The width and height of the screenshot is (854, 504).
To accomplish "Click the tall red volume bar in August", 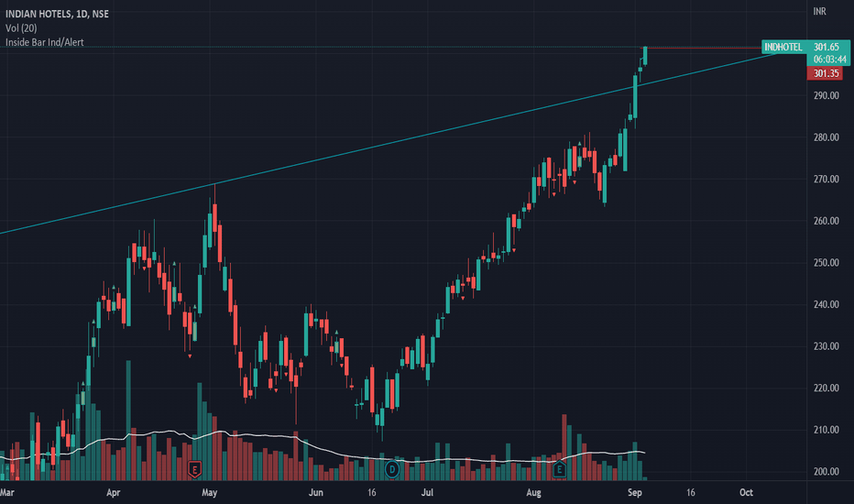I will [564, 447].
